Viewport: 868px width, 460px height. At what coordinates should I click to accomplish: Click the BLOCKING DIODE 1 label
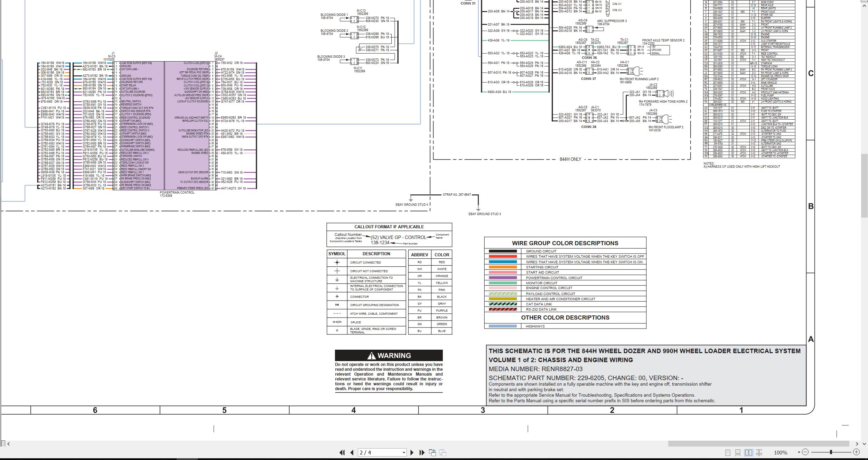coord(334,15)
